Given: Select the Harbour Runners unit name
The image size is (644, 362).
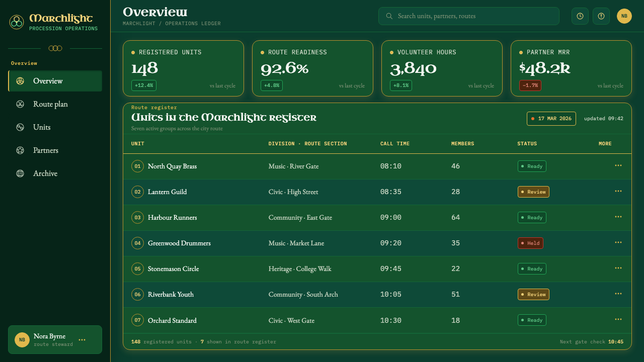Looking at the screenshot, I should click(173, 218).
